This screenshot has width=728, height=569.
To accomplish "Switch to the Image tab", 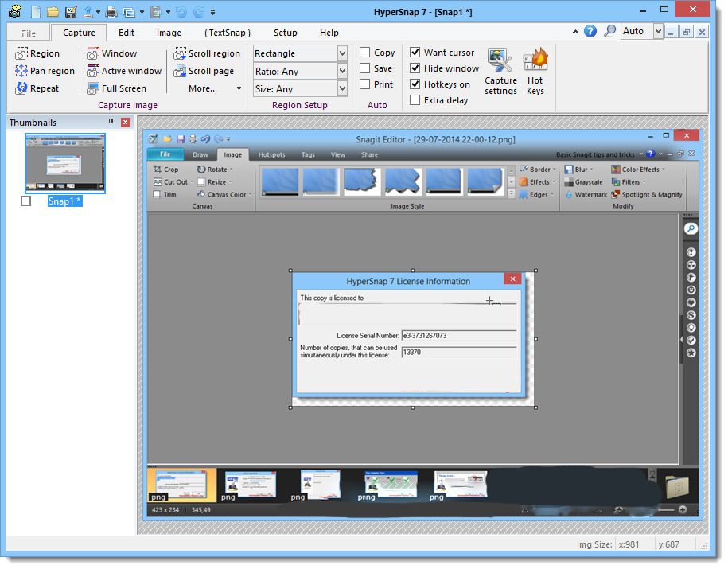I will pos(169,33).
